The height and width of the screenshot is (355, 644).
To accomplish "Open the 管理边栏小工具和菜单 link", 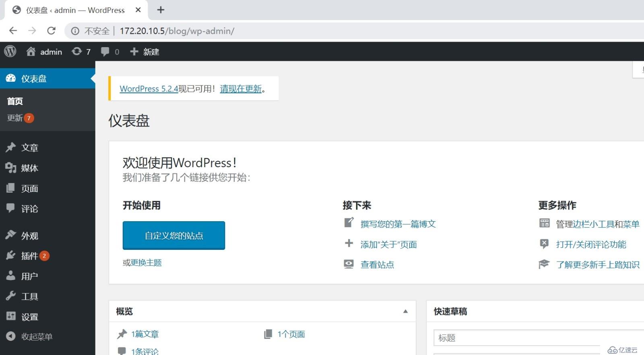I will tap(598, 224).
